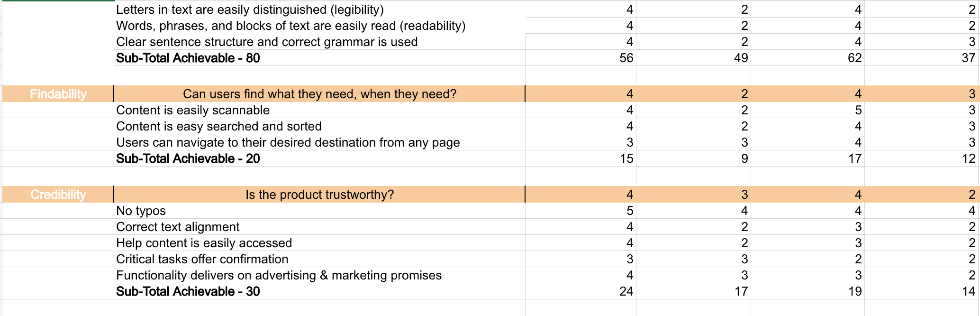Viewport: 980px width, 316px height.
Task: Select the orange Findability category cell
Action: (58, 94)
